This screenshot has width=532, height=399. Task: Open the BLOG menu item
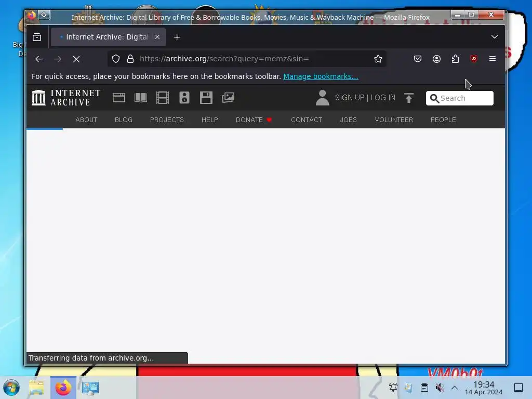click(x=124, y=120)
